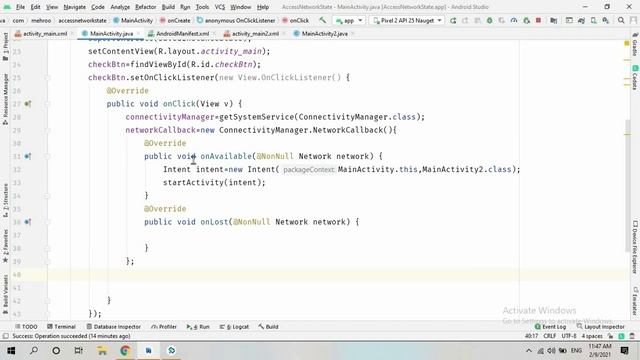Image resolution: width=640 pixels, height=360 pixels.
Task: Open the Logcat tool window
Action: [234, 327]
